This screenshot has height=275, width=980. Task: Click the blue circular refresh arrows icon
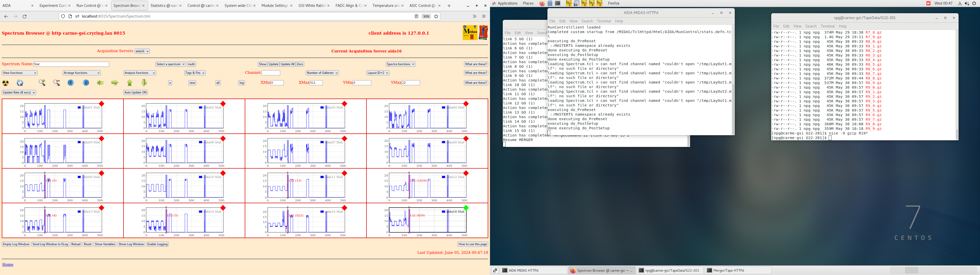coord(20,83)
